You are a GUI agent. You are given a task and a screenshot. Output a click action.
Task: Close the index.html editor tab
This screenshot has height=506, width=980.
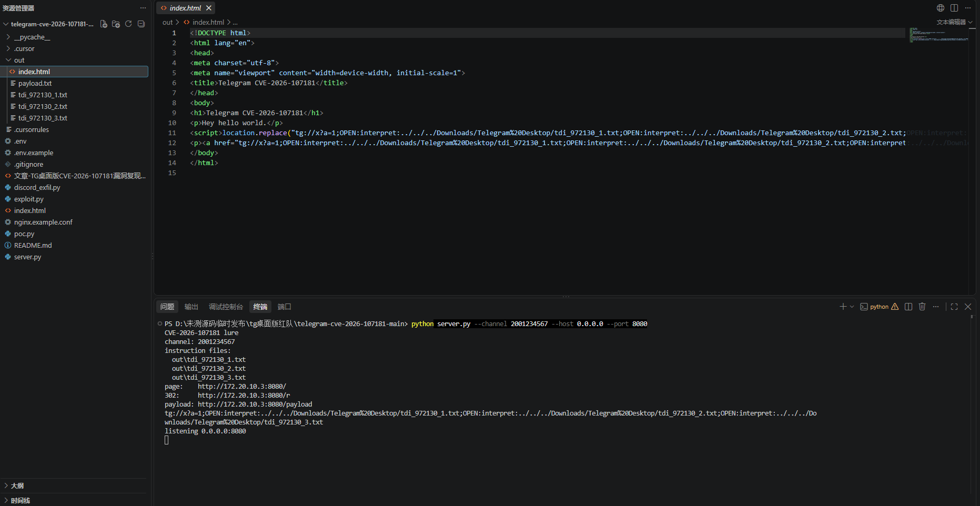point(209,8)
